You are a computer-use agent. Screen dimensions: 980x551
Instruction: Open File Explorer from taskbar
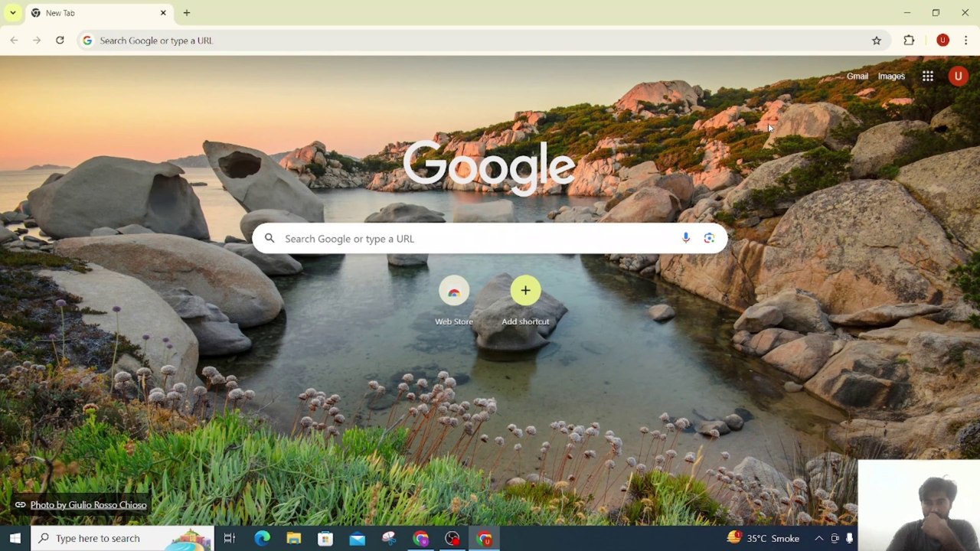point(294,539)
